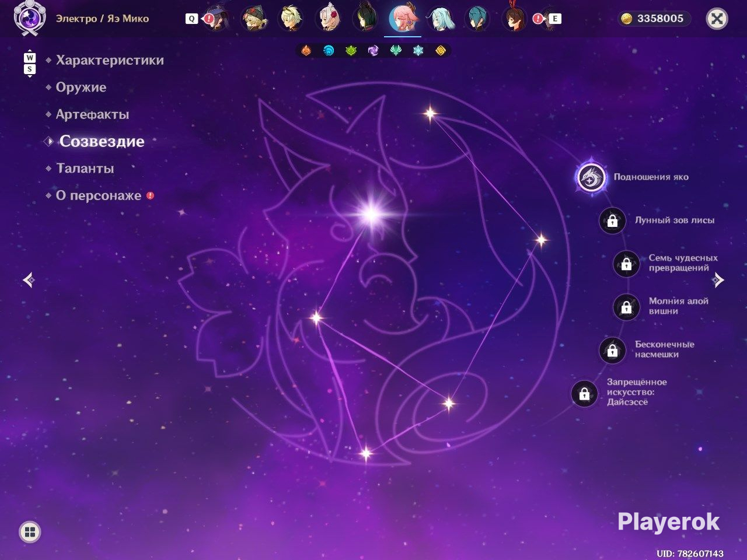Click the Electro element emblem beside the character name
Viewport: 747px width, 560px height.
coord(29,19)
